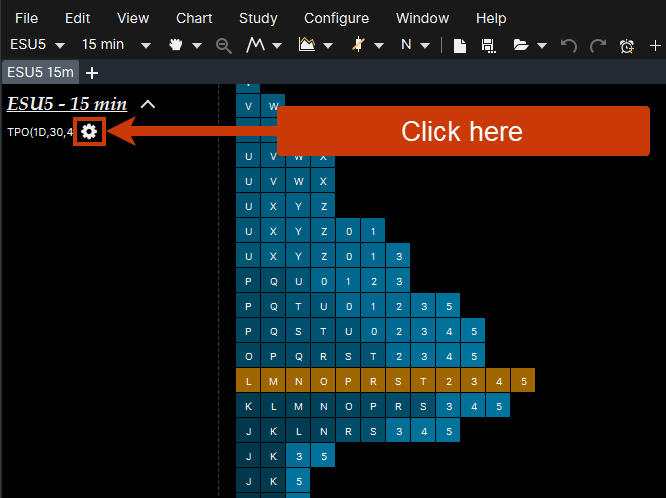The width and height of the screenshot is (666, 498).
Task: Click the zoom out magnifier icon
Action: tap(224, 46)
